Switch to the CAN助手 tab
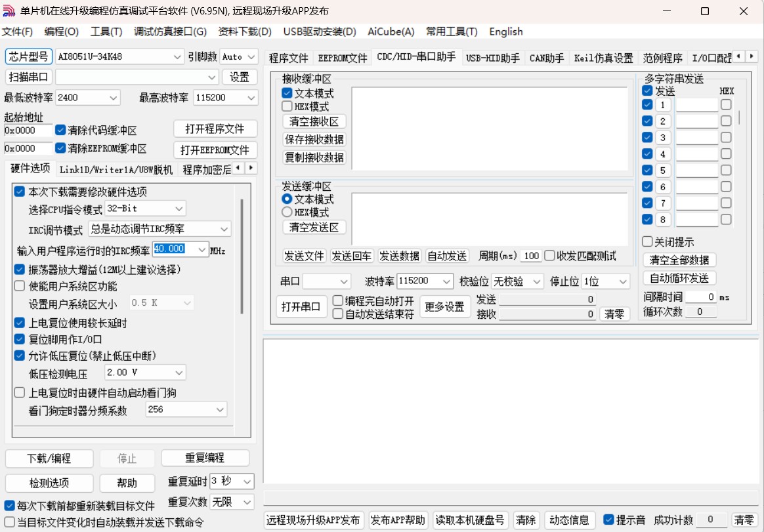The image size is (764, 532). pos(547,58)
